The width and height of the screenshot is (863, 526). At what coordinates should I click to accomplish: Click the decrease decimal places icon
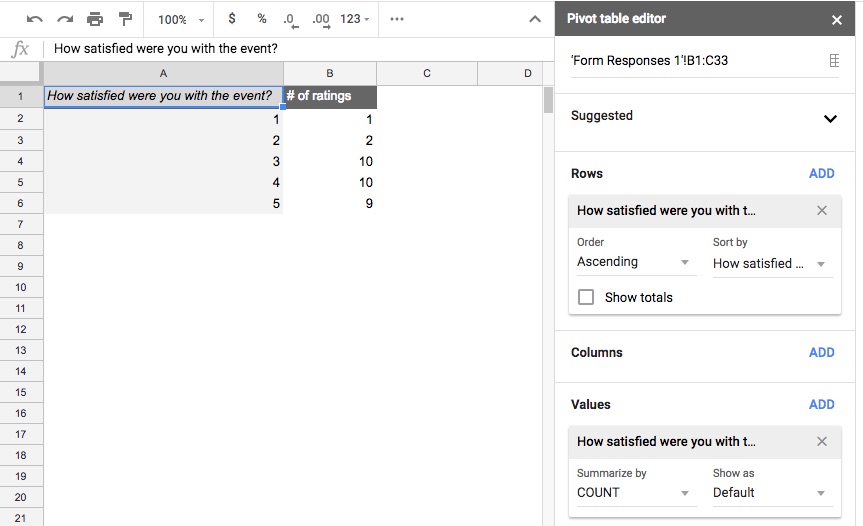pyautogui.click(x=290, y=19)
